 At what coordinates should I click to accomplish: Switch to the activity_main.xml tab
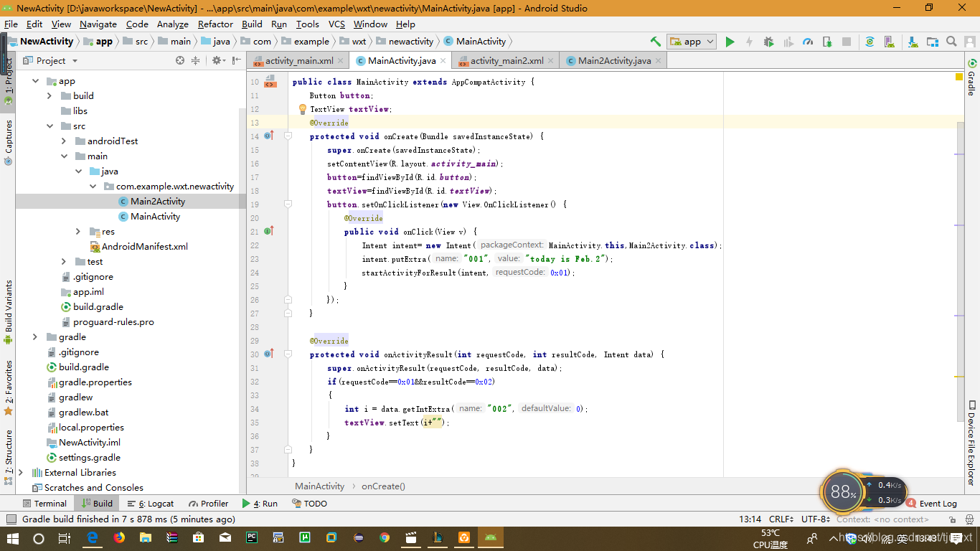[299, 61]
